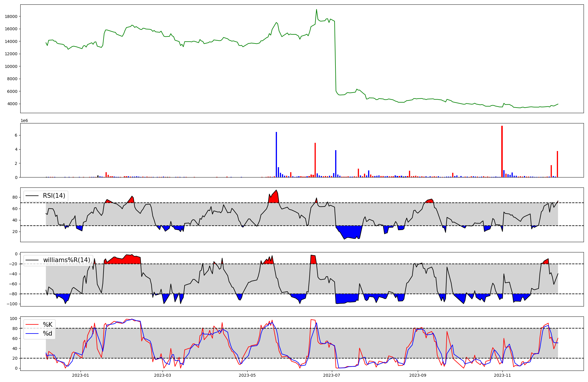This screenshot has height=382, width=588.
Task: Click the 2023-11 date axis label
Action: pyautogui.click(x=502, y=375)
